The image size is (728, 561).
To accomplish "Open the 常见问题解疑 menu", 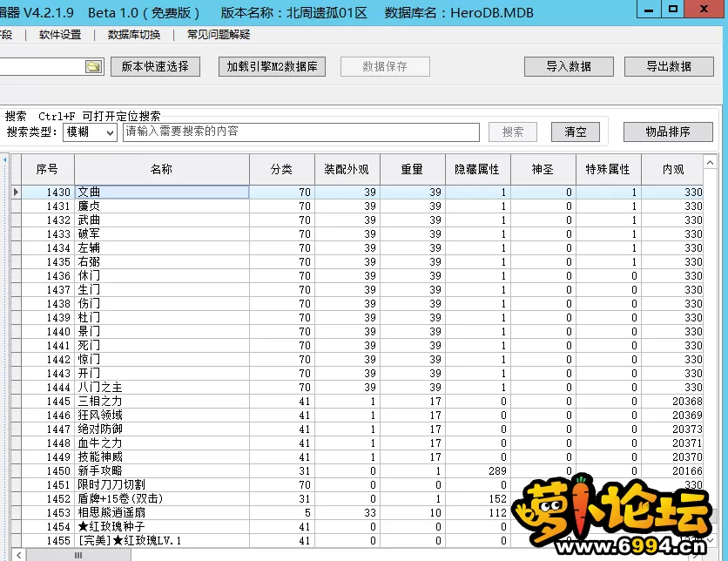I will pyautogui.click(x=219, y=34).
